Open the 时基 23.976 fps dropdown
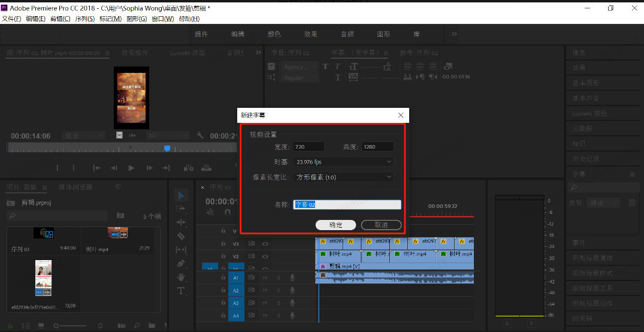644x332 pixels. 343,162
